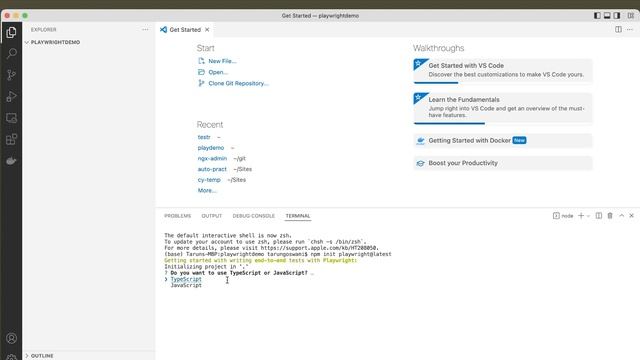This screenshot has height=360, width=640.
Task: Open recent project auto-pract
Action: click(212, 169)
